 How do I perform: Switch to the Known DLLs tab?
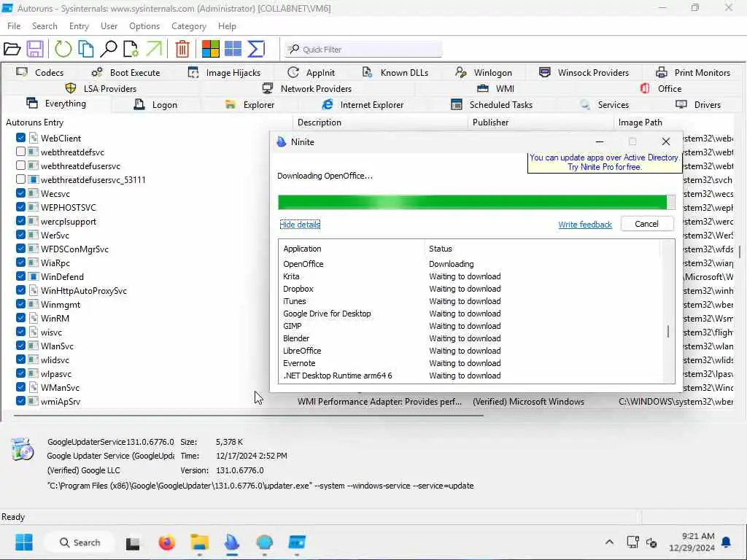pyautogui.click(x=395, y=73)
